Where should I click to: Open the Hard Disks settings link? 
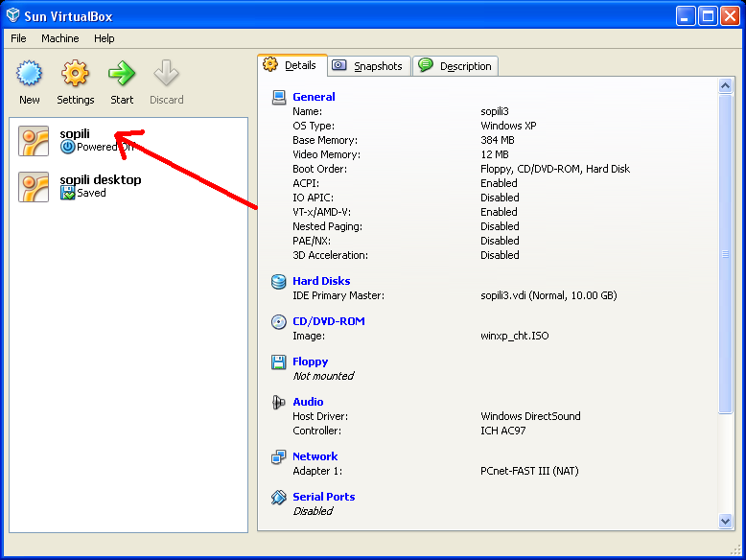(x=321, y=281)
